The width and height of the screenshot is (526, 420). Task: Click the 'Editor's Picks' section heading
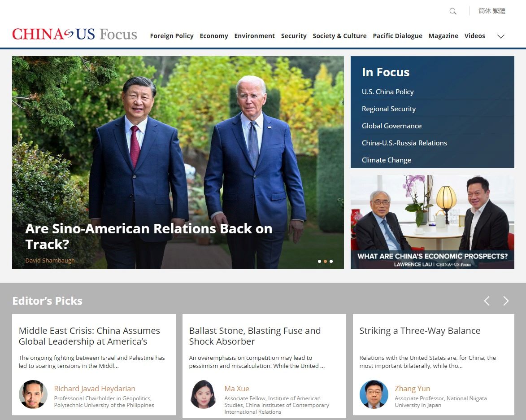(47, 301)
